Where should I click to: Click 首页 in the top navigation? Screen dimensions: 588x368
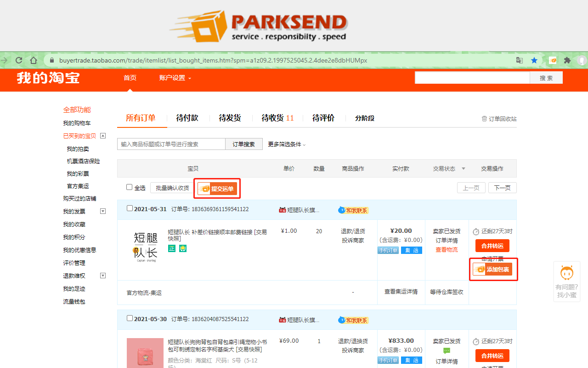click(x=130, y=78)
